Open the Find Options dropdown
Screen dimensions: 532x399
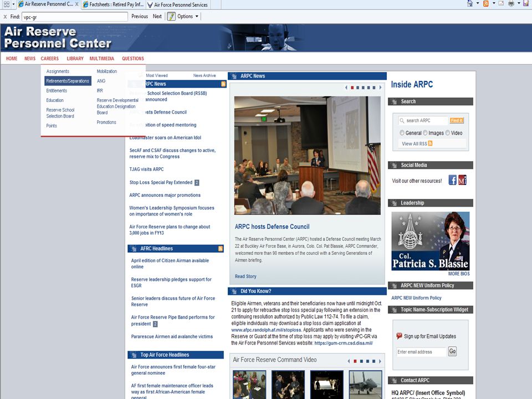tap(188, 16)
